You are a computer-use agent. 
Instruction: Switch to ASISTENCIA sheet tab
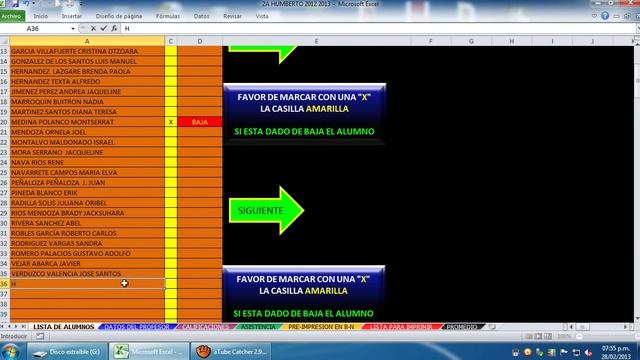coord(258,327)
